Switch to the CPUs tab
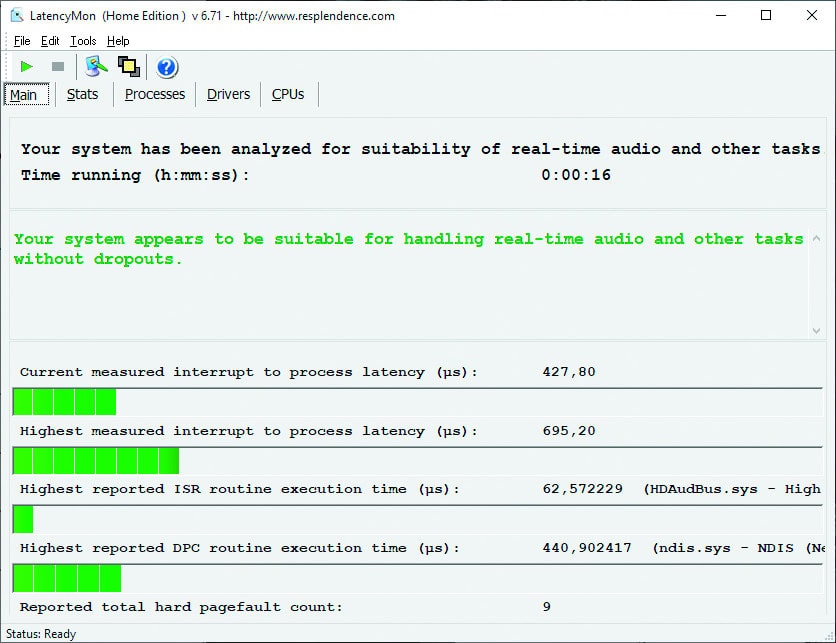Screen dimensions: 836x643 288,94
